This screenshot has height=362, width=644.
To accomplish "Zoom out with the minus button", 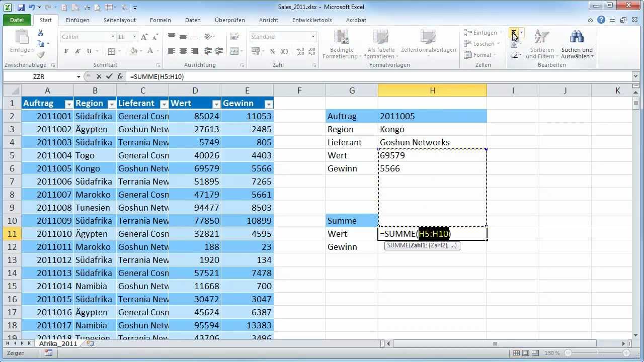I will pos(568,353).
